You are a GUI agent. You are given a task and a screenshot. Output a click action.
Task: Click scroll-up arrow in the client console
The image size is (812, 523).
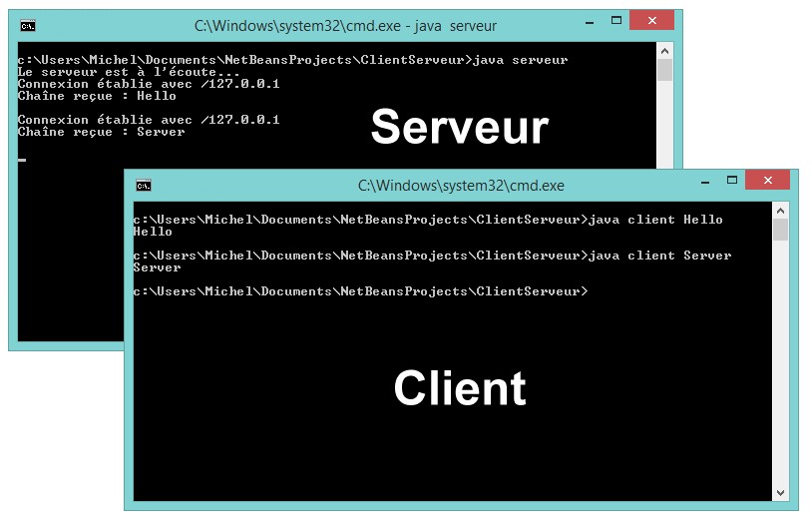(780, 210)
